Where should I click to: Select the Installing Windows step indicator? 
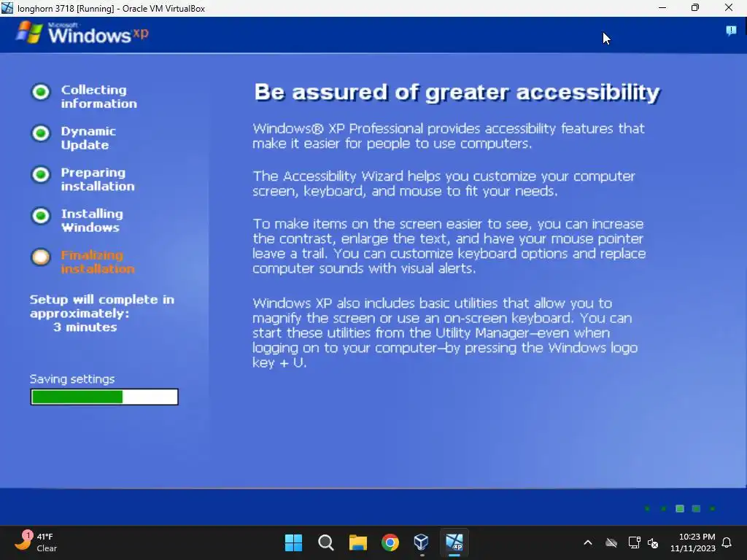click(x=41, y=216)
